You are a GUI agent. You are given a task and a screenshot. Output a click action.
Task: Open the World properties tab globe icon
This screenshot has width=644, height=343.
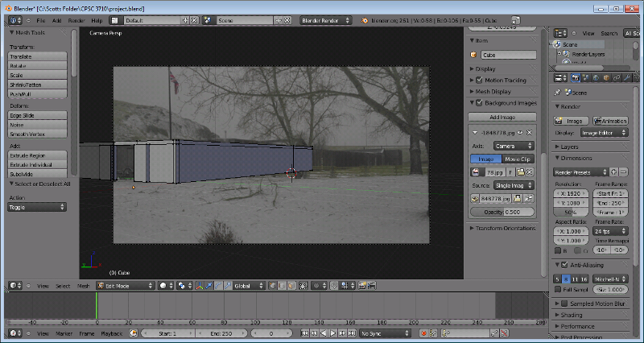click(596, 77)
